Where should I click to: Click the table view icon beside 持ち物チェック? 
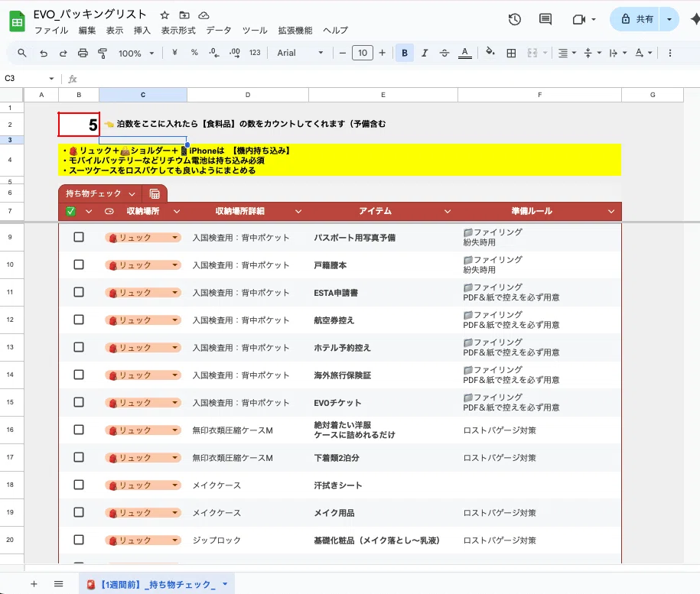[155, 194]
